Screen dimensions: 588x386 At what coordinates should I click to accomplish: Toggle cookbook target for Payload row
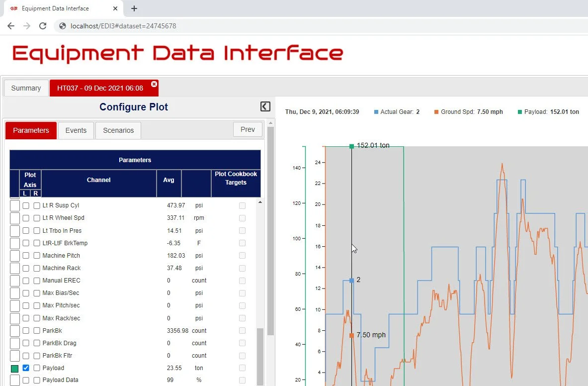click(242, 368)
